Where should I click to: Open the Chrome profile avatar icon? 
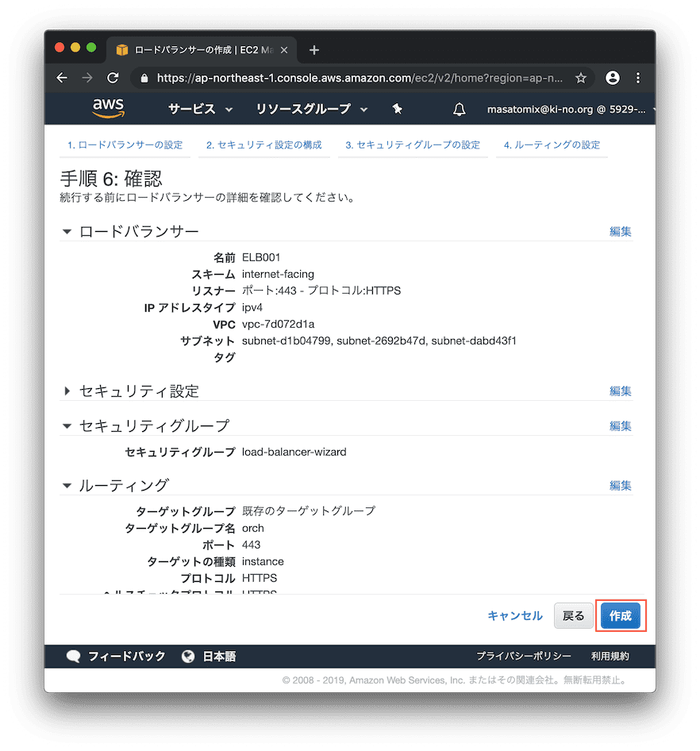[613, 78]
